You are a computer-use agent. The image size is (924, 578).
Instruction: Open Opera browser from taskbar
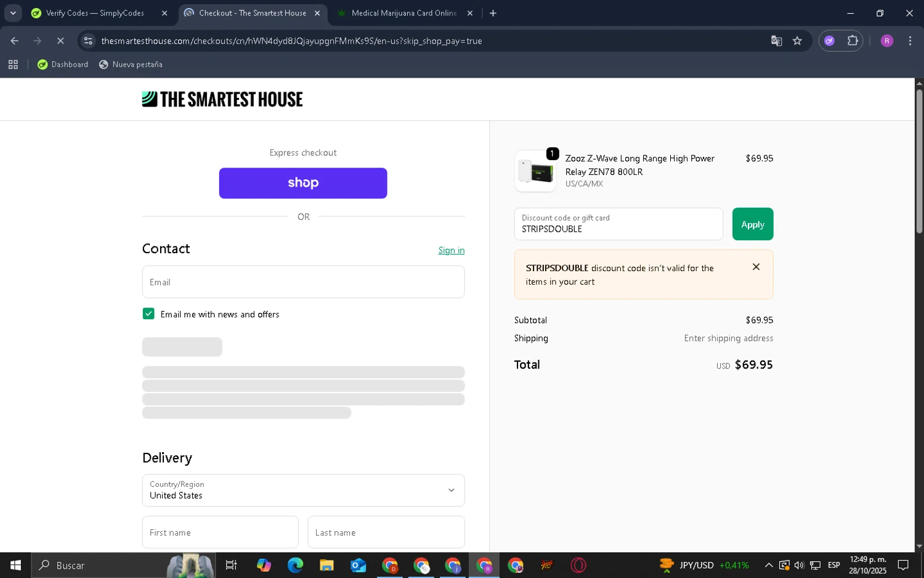pos(578,565)
